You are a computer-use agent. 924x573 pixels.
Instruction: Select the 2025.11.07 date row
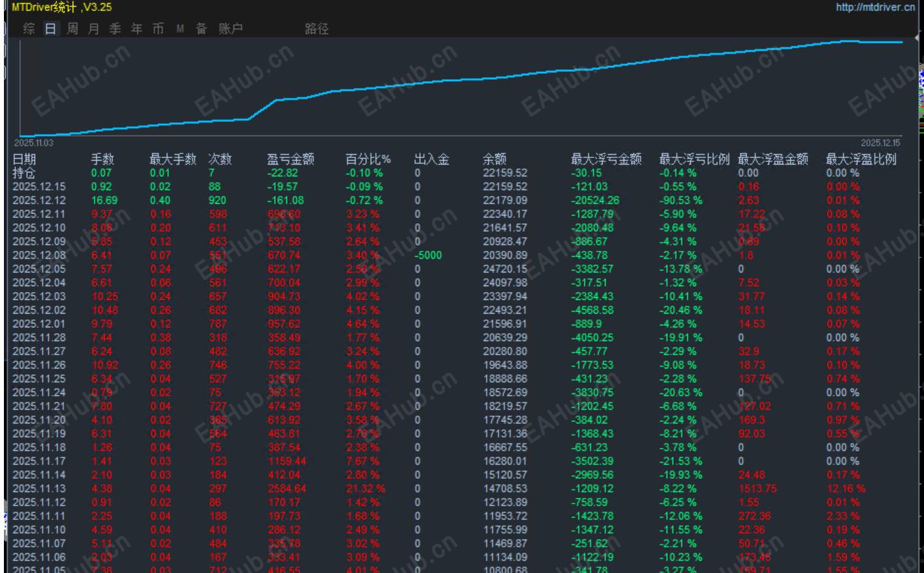39,544
